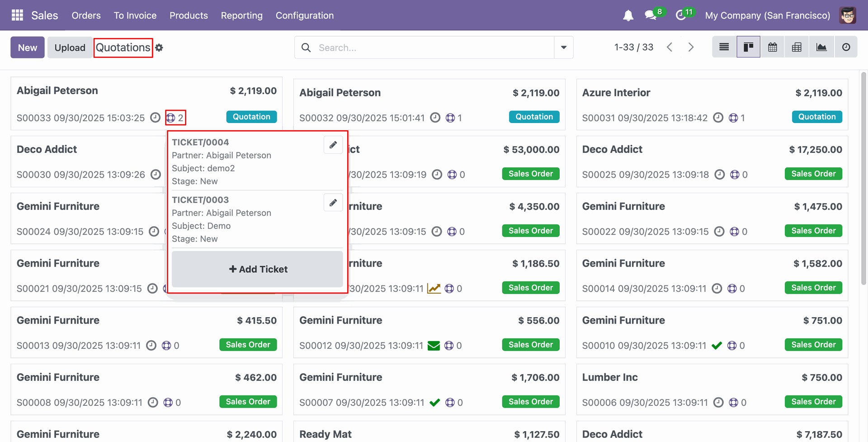Open the apps grid menu
Image resolution: width=868 pixels, height=442 pixels.
17,15
